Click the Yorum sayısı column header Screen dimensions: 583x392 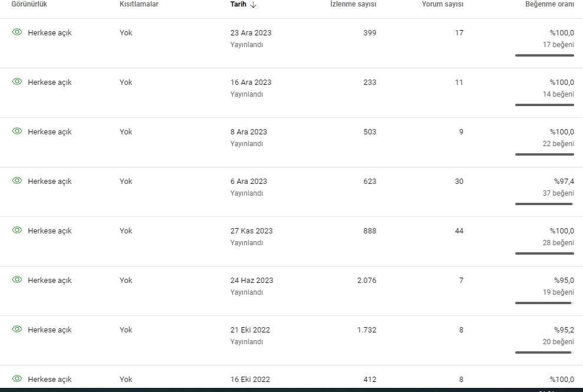pos(443,4)
